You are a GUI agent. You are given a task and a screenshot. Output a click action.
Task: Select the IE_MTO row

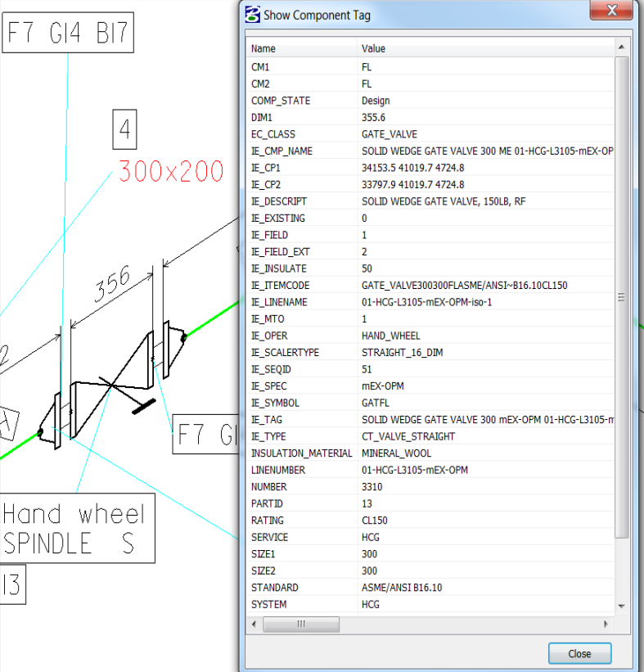click(430, 319)
